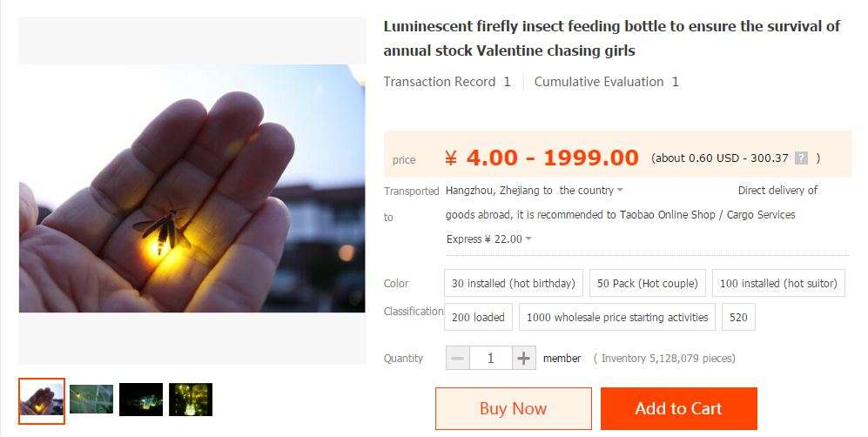Expand the Express ¥ 22.00 shipping dropdown
The width and height of the screenshot is (868, 437).
coord(489,239)
